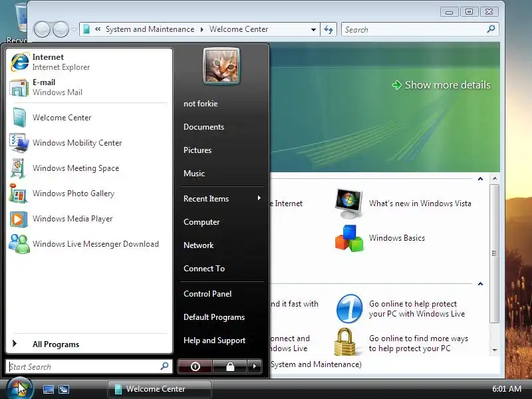532x399 pixels.
Task: Open Default Programs from Start menu
Action: point(214,317)
